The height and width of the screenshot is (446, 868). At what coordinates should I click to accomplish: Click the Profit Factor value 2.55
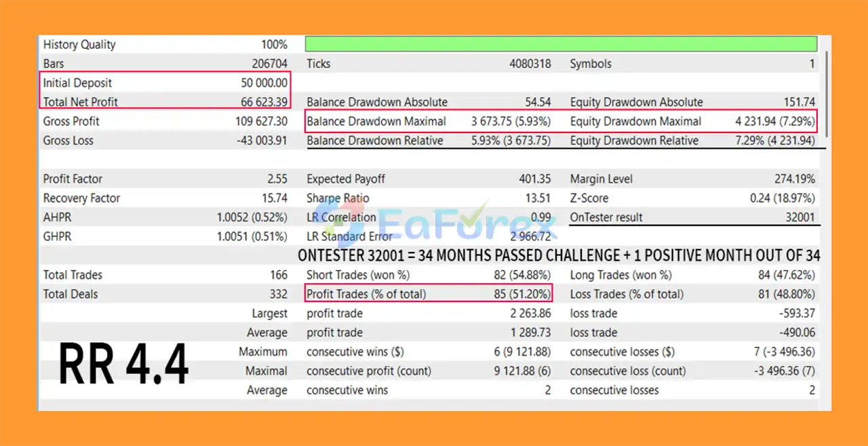click(278, 179)
